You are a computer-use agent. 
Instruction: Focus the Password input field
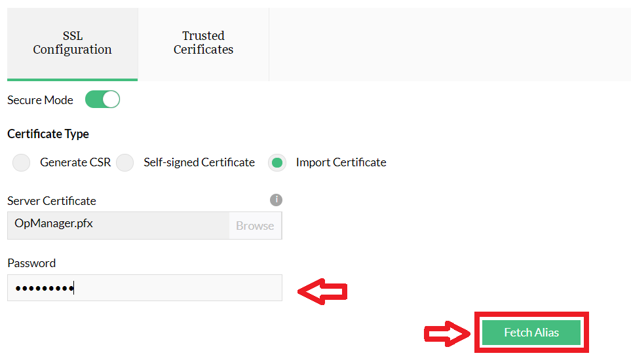(144, 288)
